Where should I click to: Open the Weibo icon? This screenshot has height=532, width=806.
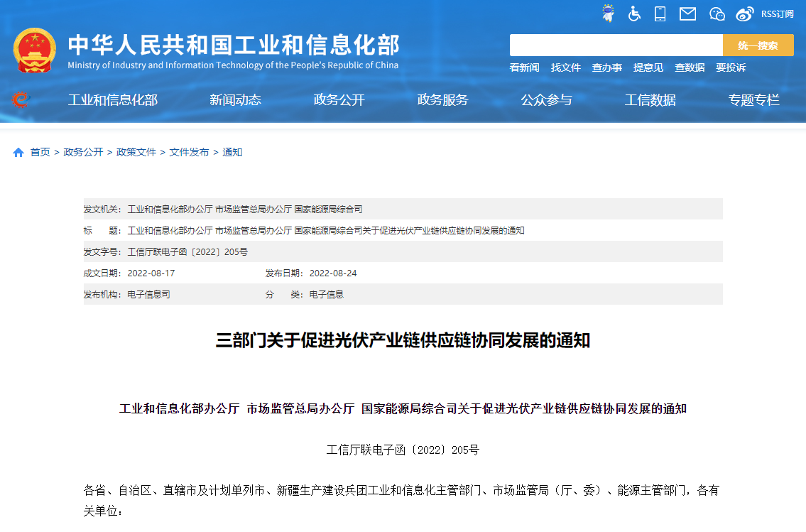744,13
